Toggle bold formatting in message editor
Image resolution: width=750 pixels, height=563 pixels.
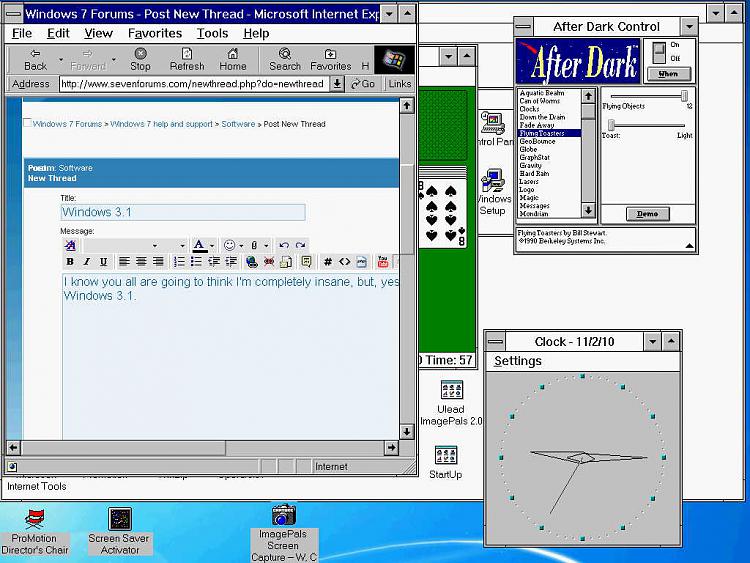point(70,262)
